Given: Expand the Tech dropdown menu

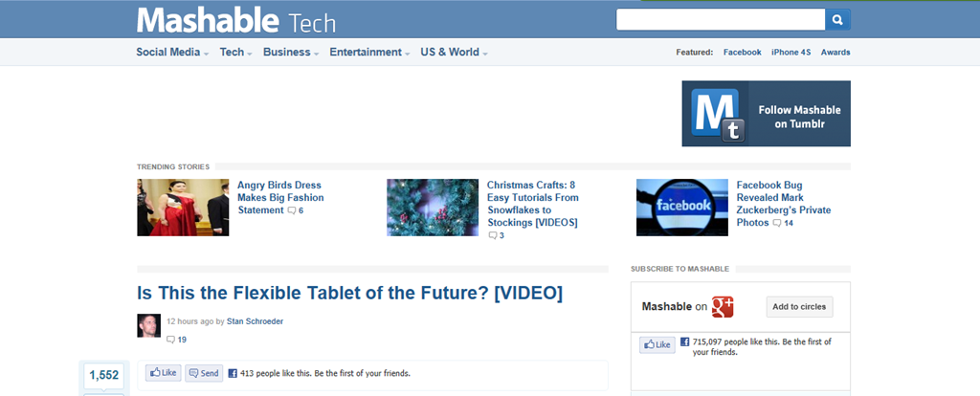Looking at the screenshot, I should pyautogui.click(x=235, y=53).
